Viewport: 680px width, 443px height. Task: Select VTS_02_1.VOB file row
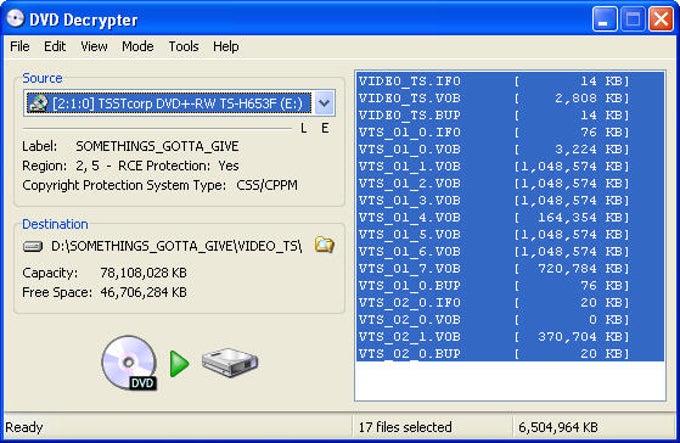(x=510, y=337)
